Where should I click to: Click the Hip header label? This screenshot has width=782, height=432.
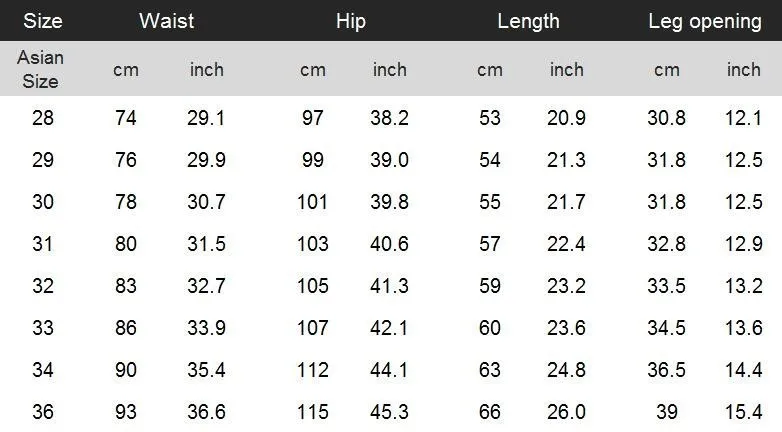pos(351,21)
